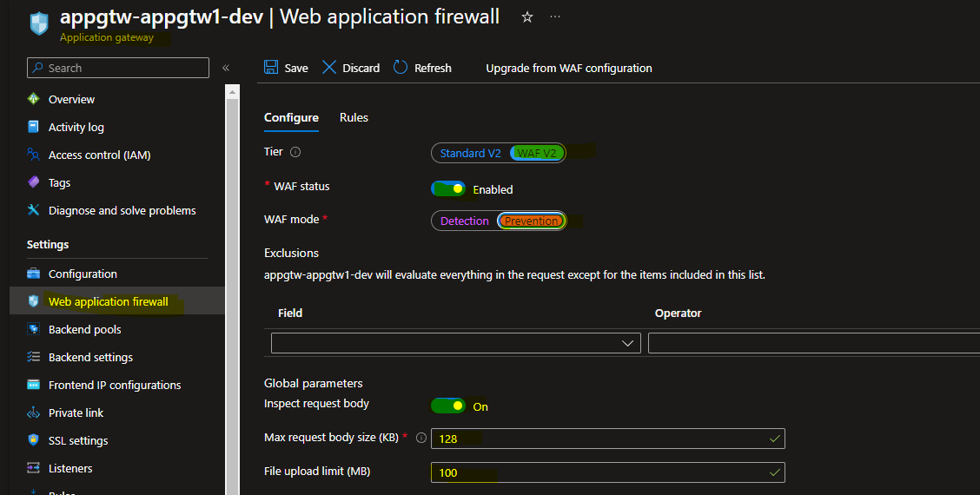Image resolution: width=980 pixels, height=495 pixels.
Task: Select Prevention WAF mode
Action: point(531,221)
